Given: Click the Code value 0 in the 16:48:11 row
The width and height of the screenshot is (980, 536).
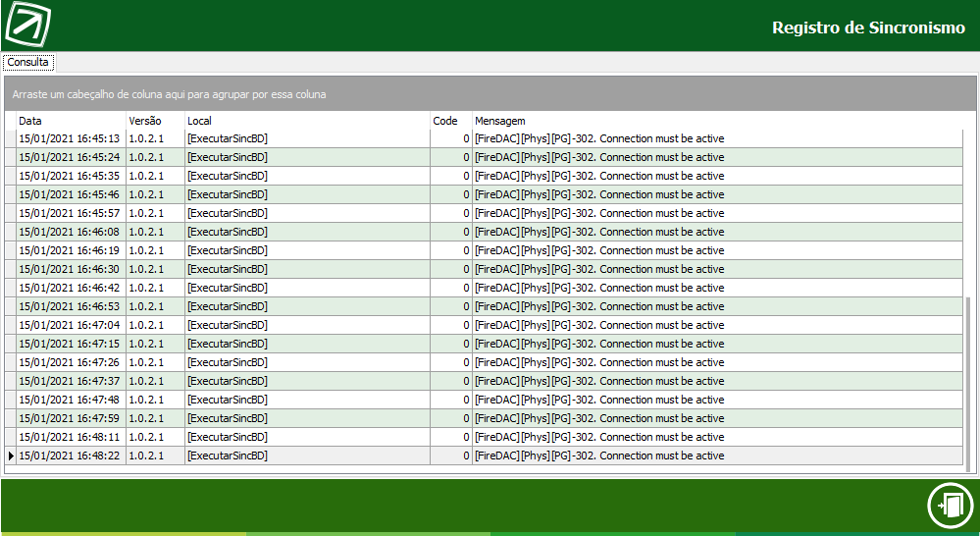Looking at the screenshot, I should click(x=451, y=437).
